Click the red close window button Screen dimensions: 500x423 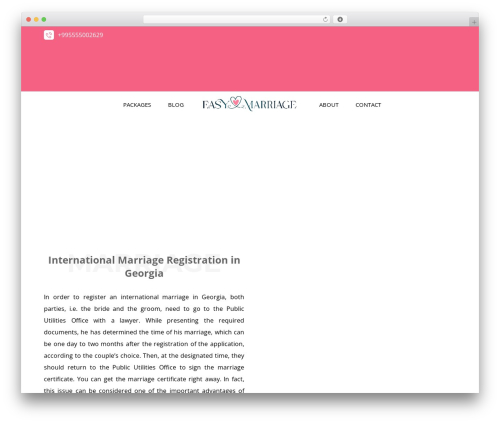coord(29,19)
